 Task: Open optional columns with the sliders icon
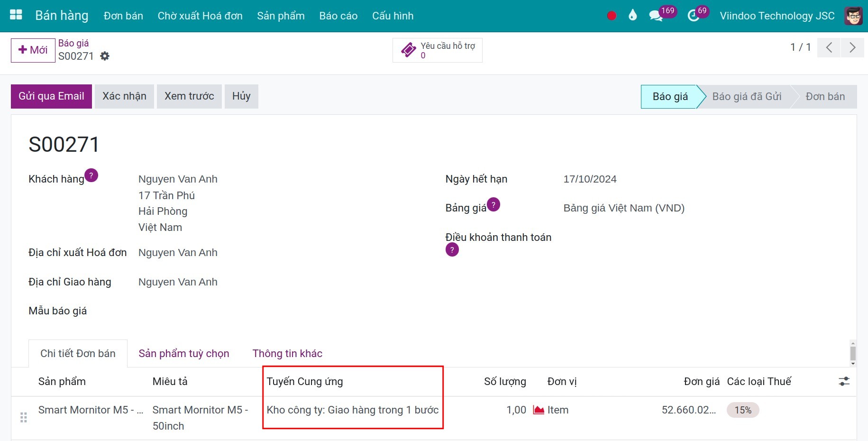(x=843, y=381)
